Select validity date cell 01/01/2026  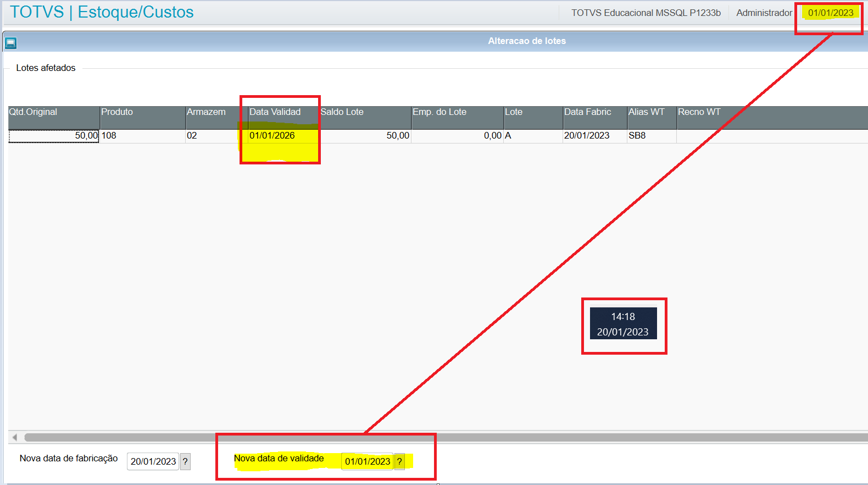283,136
